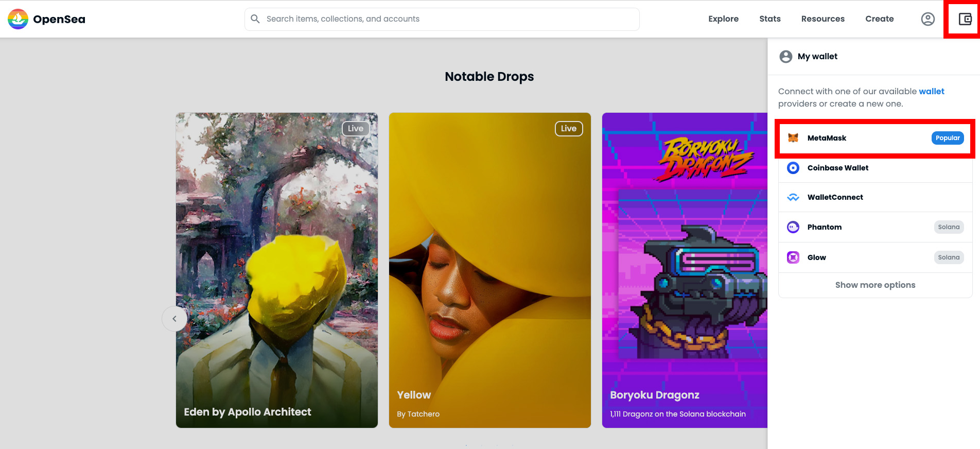Connect with Phantom wallet
The image size is (980, 449).
click(875, 227)
